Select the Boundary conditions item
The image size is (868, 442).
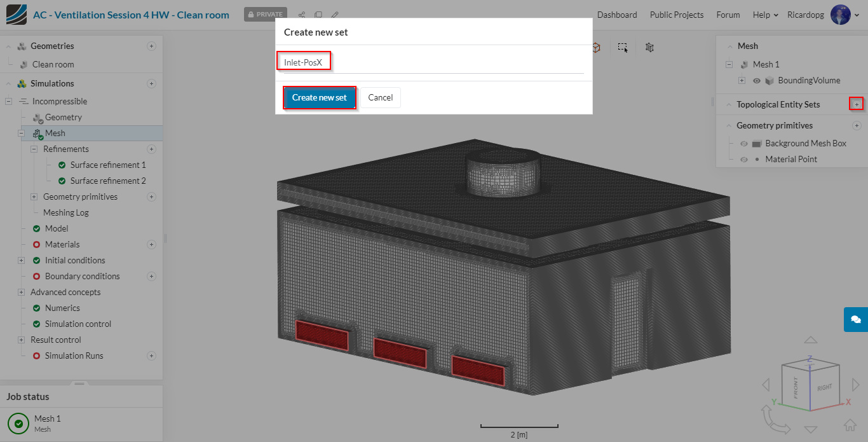[x=83, y=276]
